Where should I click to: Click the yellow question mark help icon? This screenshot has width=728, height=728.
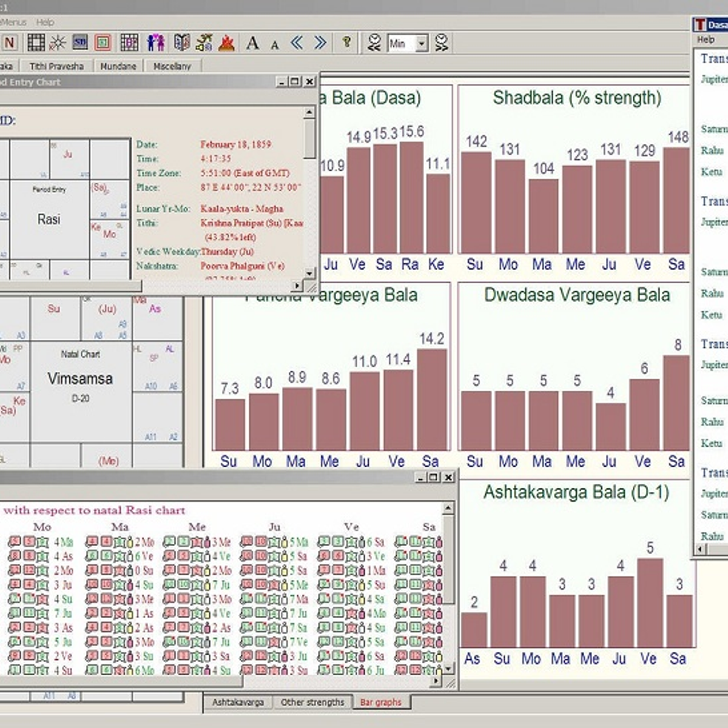pyautogui.click(x=346, y=42)
